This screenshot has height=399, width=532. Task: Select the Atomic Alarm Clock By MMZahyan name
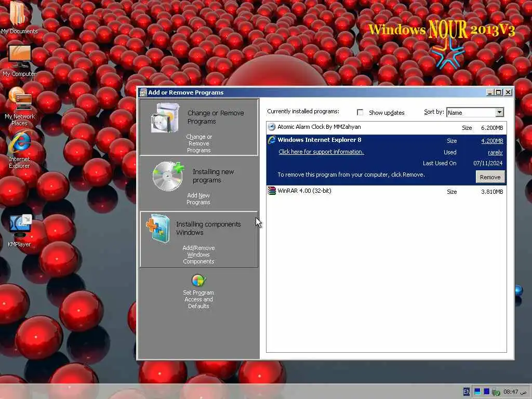coord(319,127)
